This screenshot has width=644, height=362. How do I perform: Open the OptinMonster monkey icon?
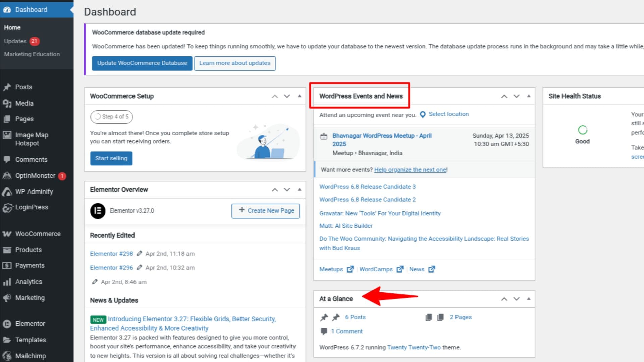pos(7,175)
